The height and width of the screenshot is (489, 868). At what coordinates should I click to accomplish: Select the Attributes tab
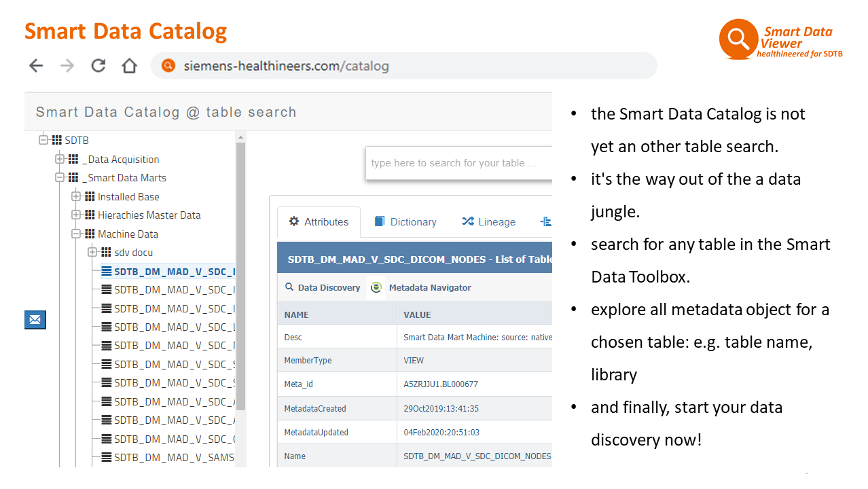[319, 222]
